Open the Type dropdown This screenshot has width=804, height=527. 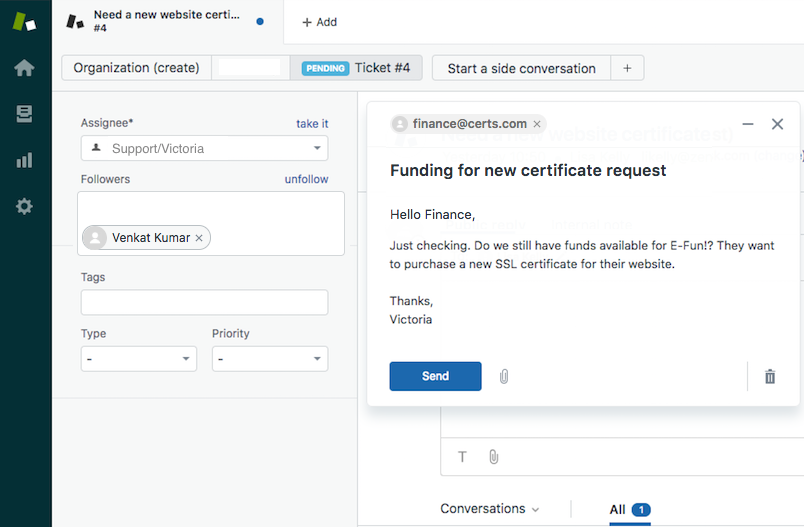[x=138, y=359]
